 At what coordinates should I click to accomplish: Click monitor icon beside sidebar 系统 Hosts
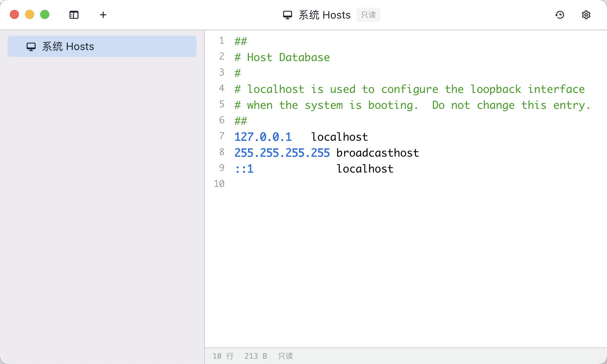(31, 47)
